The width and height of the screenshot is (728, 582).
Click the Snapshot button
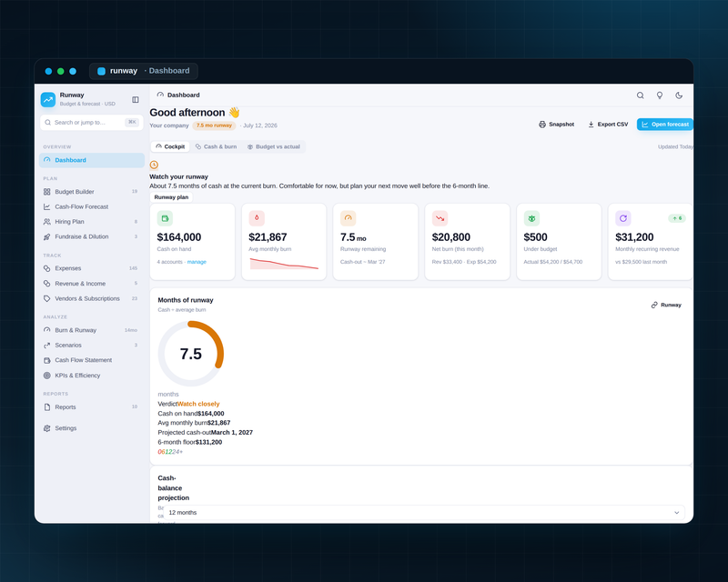click(556, 125)
